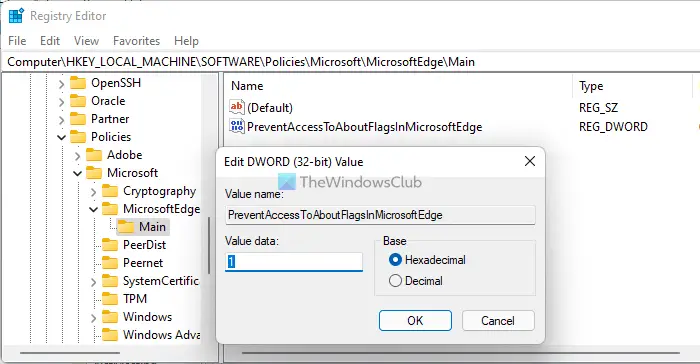This screenshot has width=700, height=364.
Task: Open the View menu
Action: pos(86,41)
